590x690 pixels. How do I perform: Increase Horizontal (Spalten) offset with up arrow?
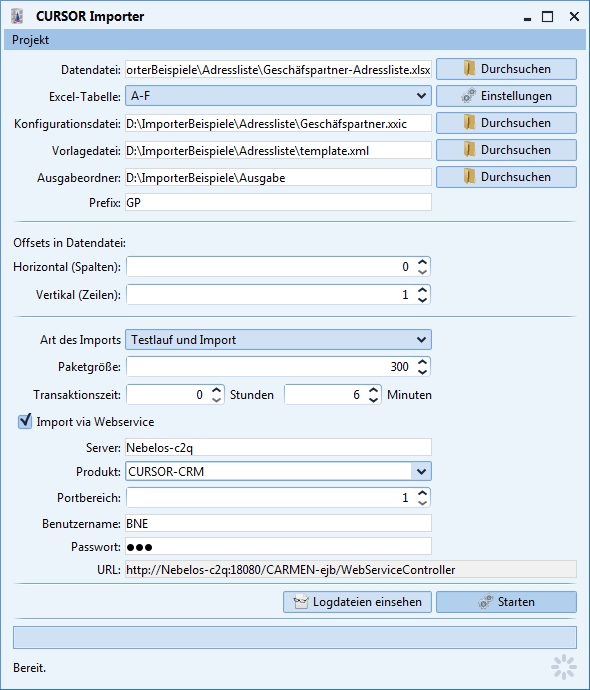point(422,262)
